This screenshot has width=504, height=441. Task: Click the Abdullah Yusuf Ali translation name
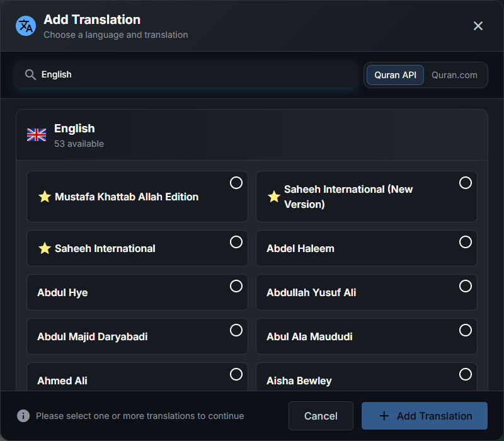[x=311, y=292]
